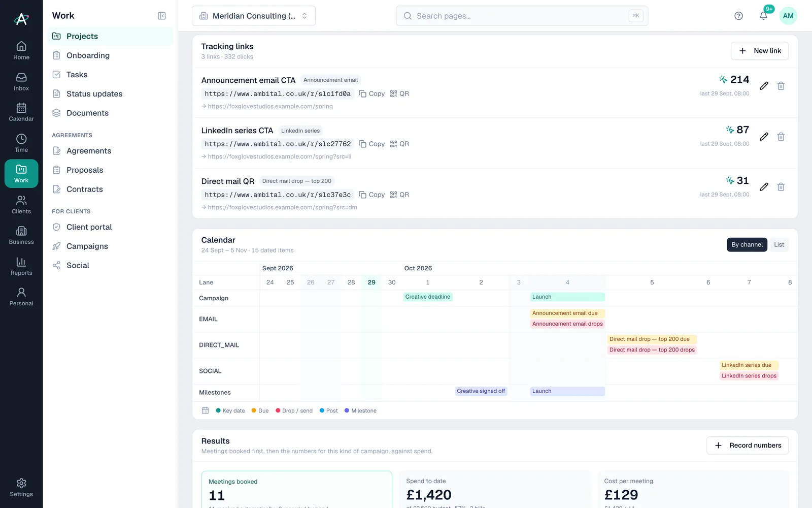This screenshot has width=812, height=508.
Task: Open Reports in the left rail
Action: pos(21,266)
